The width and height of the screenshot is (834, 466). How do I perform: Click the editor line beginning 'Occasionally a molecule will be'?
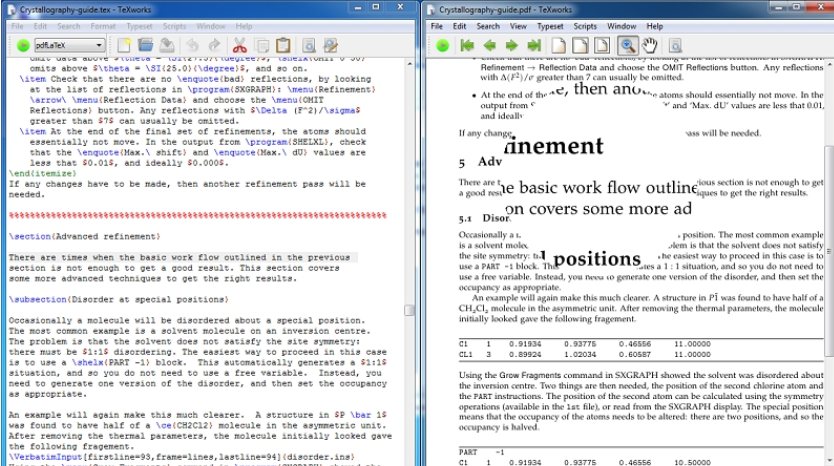point(187,321)
